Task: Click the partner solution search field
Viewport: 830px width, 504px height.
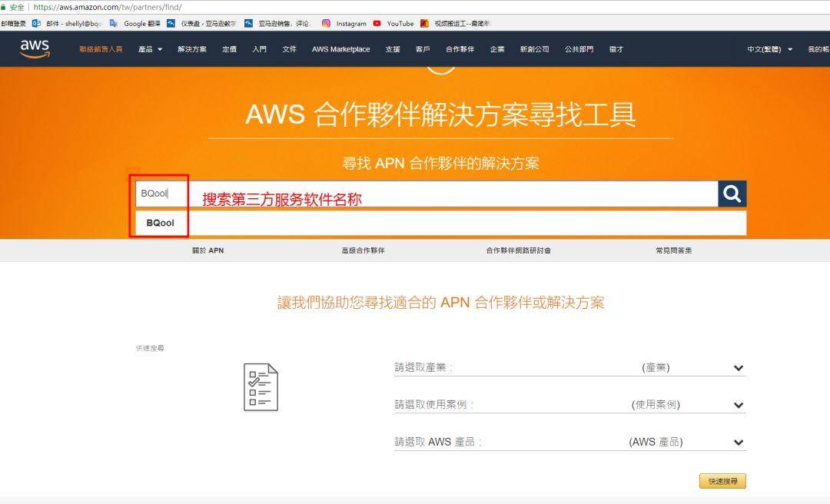Action: pos(427,194)
